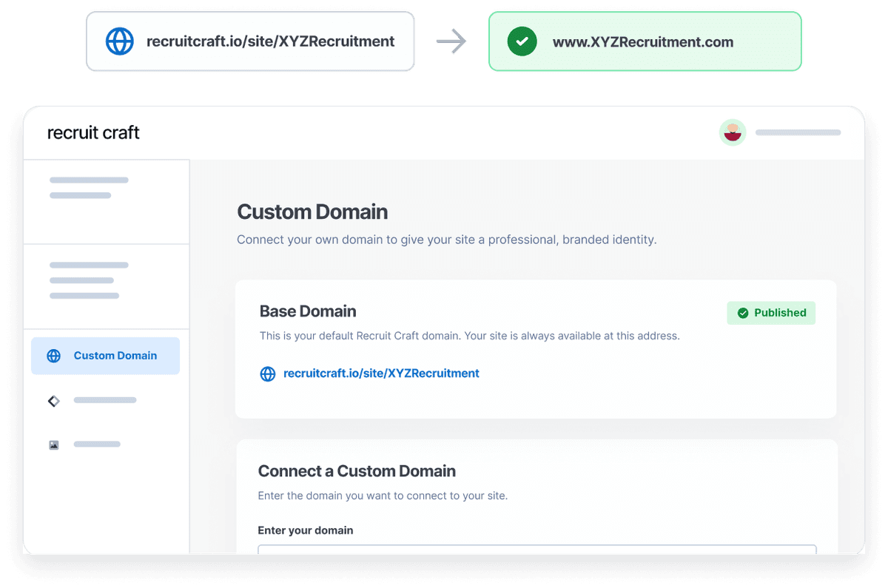Click the globe icon beside recruitcraft.io/site/XYZRecruitment at top
The image size is (888, 588).
(x=119, y=41)
